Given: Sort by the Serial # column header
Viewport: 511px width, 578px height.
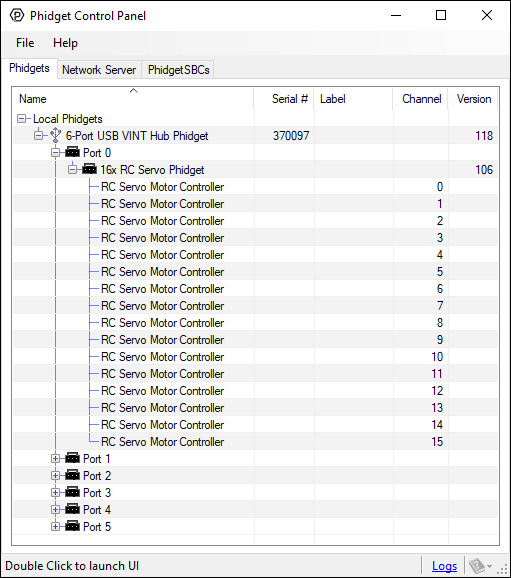Looking at the screenshot, I should 284,99.
